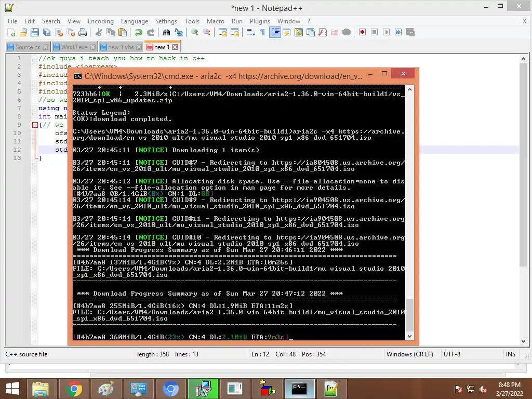Open the cmd.exe window system menu icon
The width and height of the screenshot is (532, 399).
coord(78,76)
